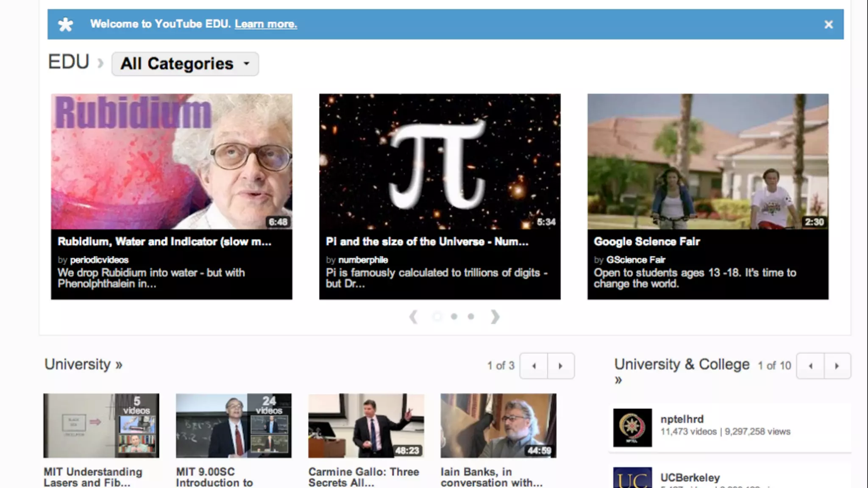Open the nptelhrd channel icon
The width and height of the screenshot is (868, 488).
point(632,427)
